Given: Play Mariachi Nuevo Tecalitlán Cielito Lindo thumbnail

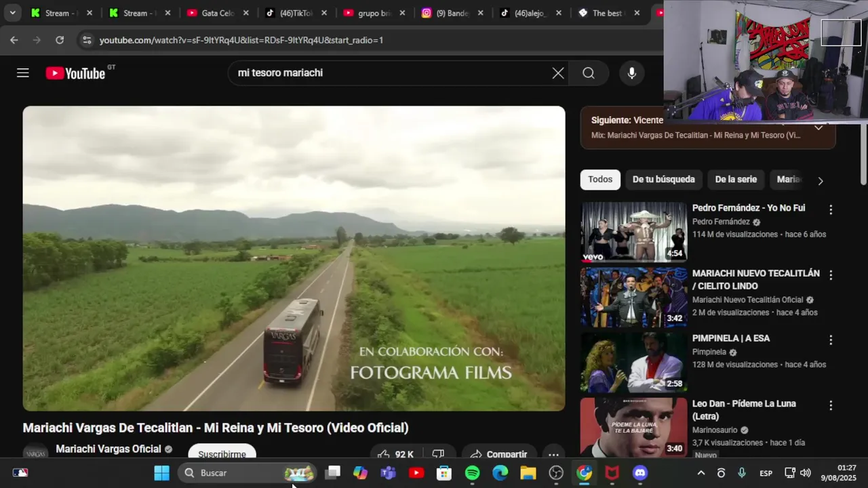Looking at the screenshot, I should 633,297.
